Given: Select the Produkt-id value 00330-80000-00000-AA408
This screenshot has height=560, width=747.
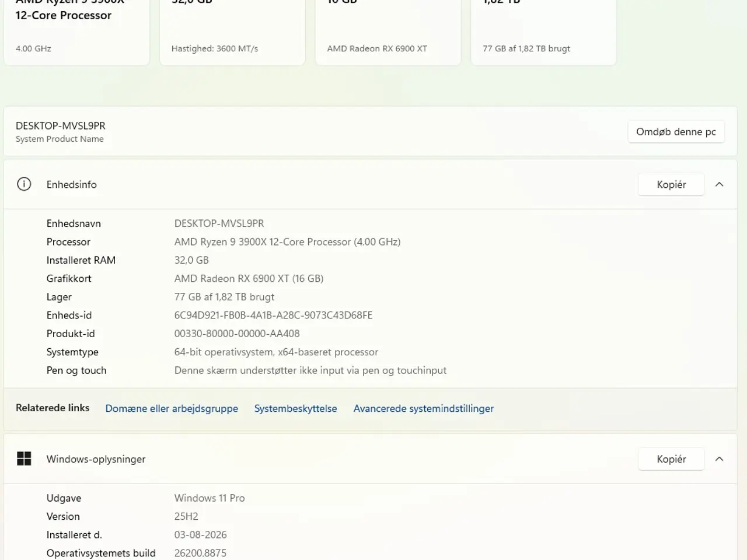Looking at the screenshot, I should pos(237,334).
